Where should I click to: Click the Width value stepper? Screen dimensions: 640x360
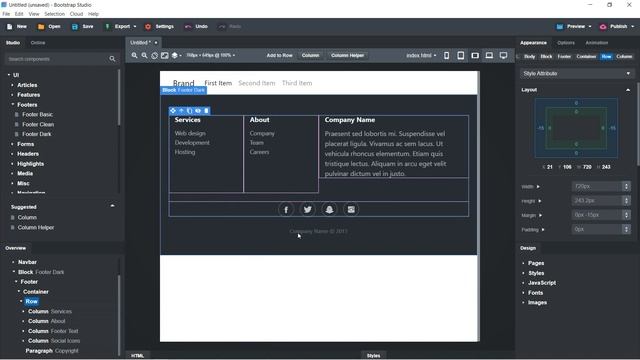pyautogui.click(x=627, y=187)
